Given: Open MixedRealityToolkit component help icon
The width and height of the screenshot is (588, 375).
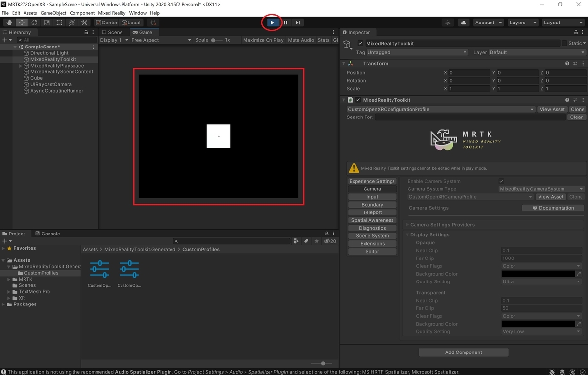Looking at the screenshot, I should point(567,100).
